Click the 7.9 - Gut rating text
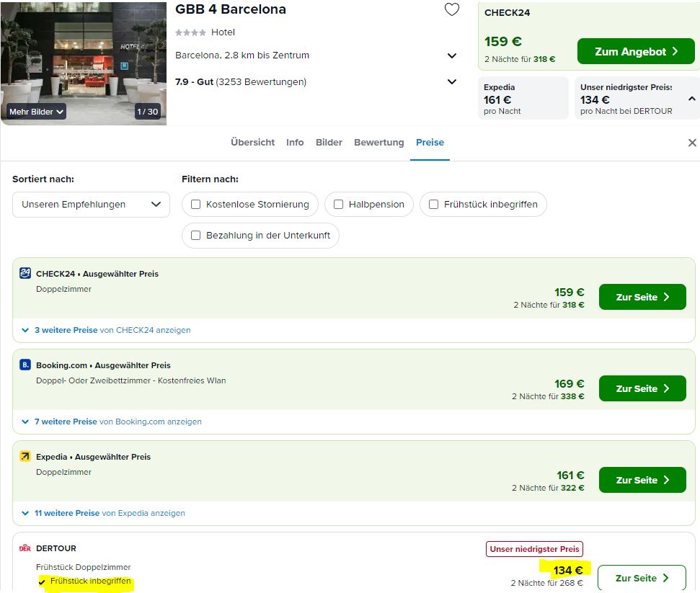Viewport: 700px width, 593px height. (194, 81)
